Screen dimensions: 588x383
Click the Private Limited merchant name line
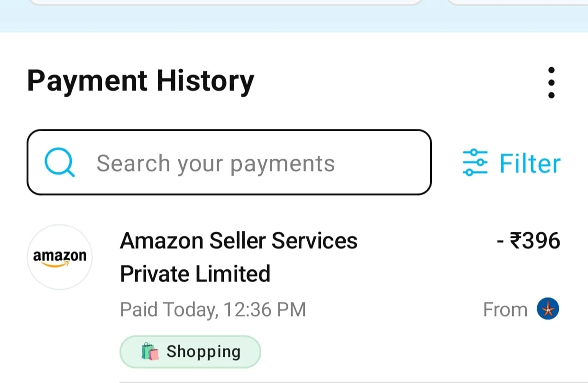click(x=195, y=274)
